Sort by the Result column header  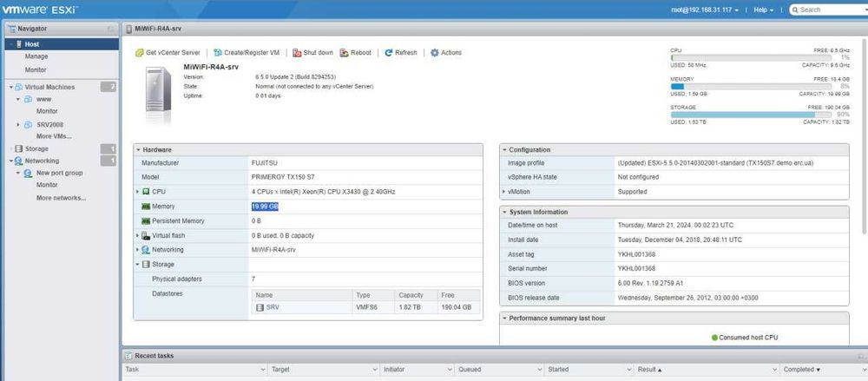tap(706, 370)
